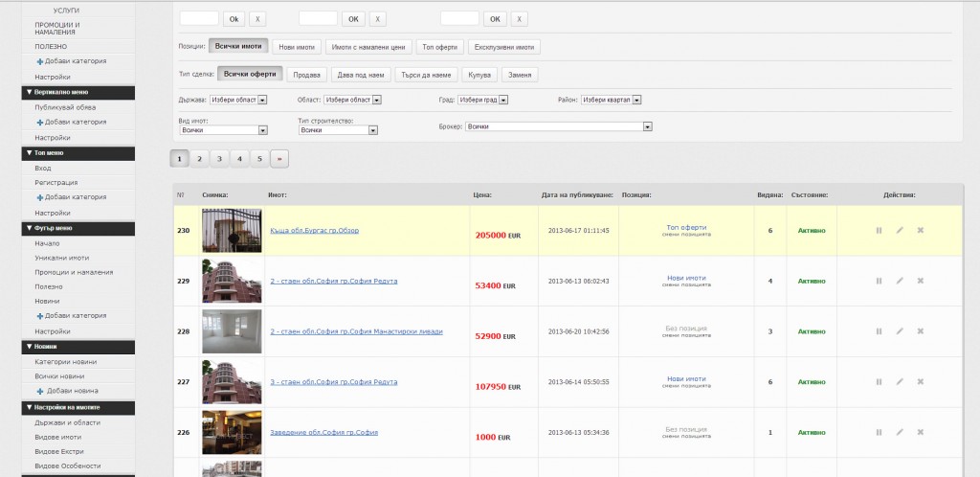980x477 pixels.
Task: Collapse the Топ меню section
Action: (78, 153)
